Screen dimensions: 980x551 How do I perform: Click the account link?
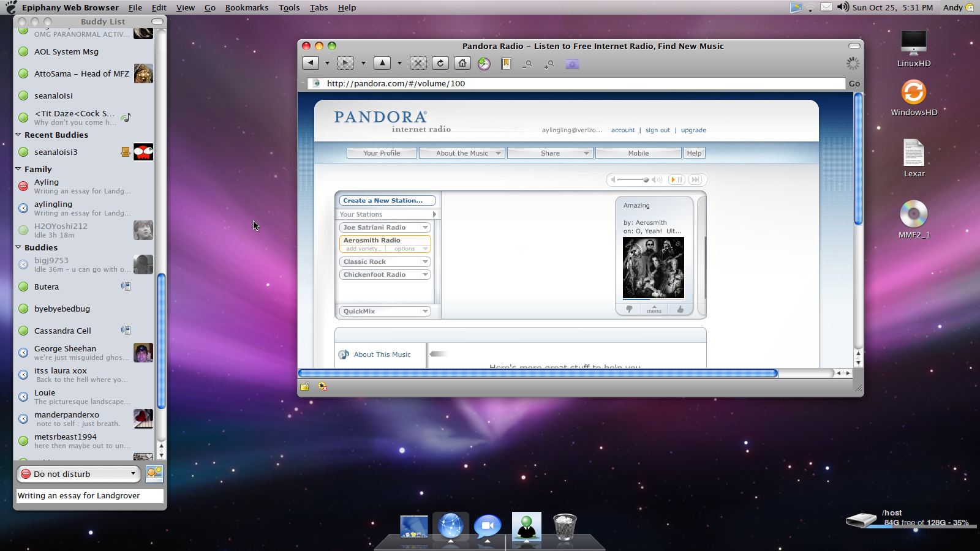[x=623, y=130]
